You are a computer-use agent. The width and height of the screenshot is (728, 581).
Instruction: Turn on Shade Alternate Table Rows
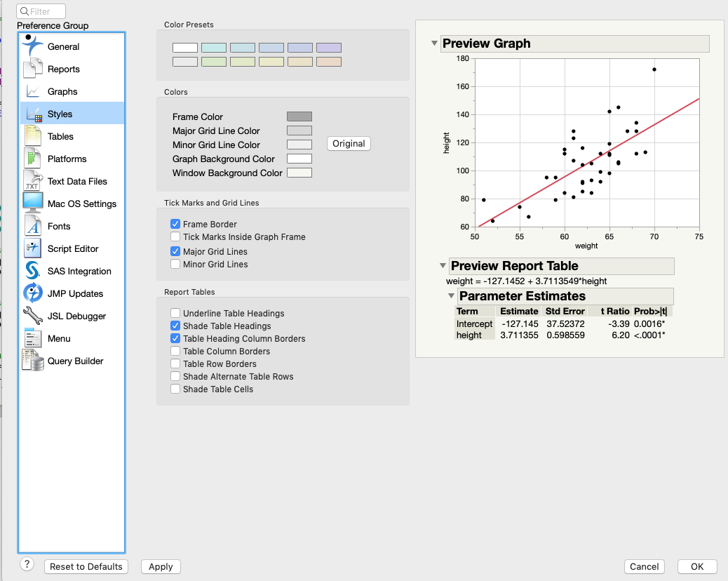(175, 376)
